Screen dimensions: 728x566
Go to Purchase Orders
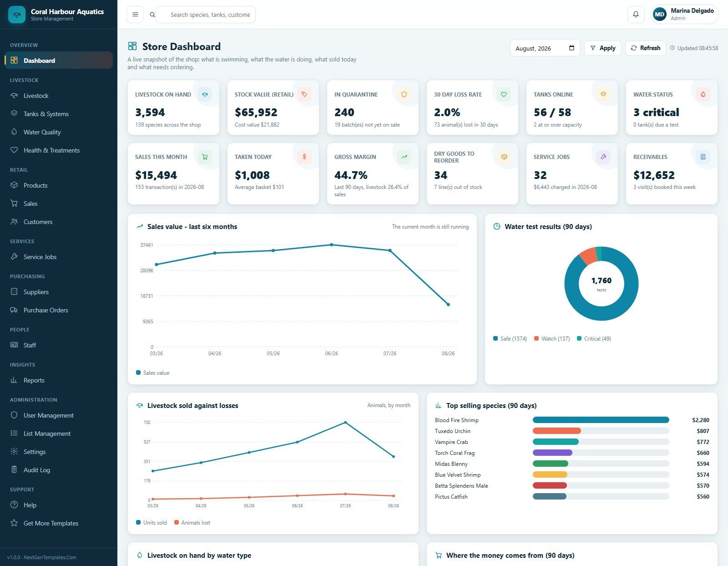click(59, 310)
